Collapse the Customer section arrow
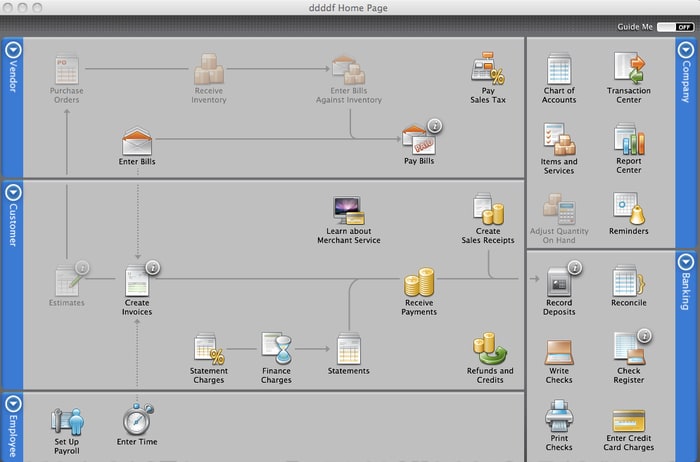This screenshot has width=700, height=462. (13, 192)
